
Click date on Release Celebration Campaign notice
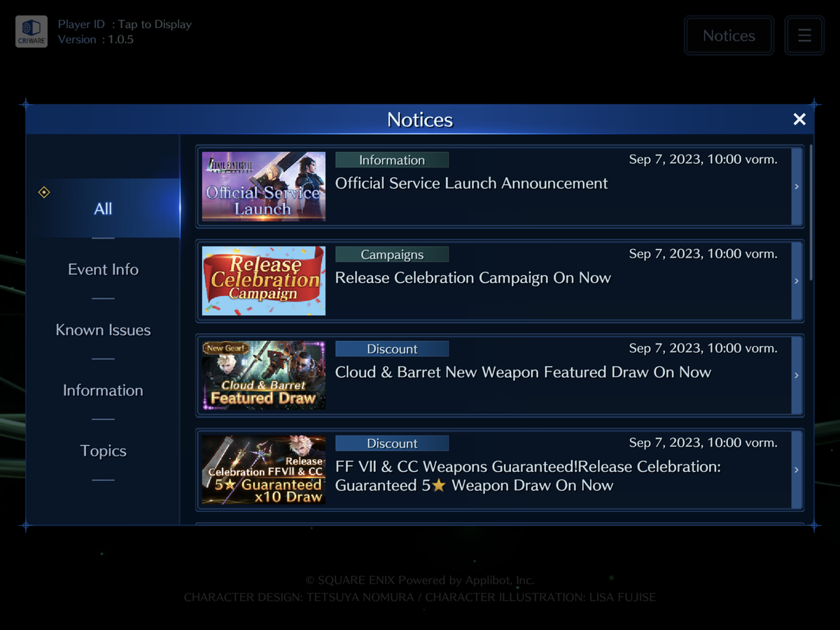point(703,254)
